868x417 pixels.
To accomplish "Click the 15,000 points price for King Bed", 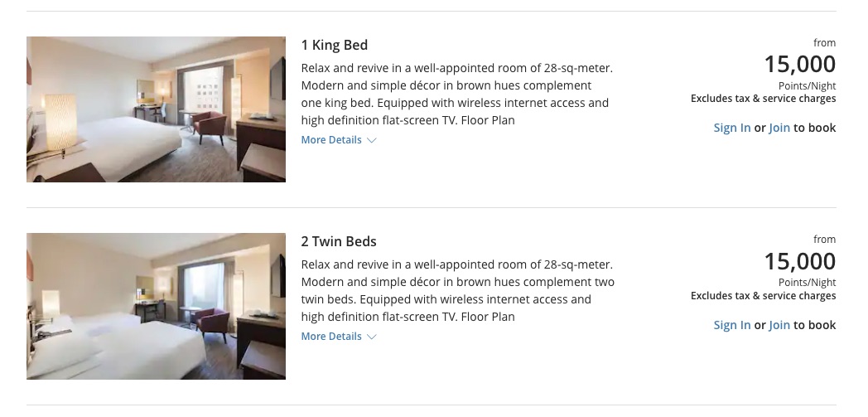I will pos(799,65).
